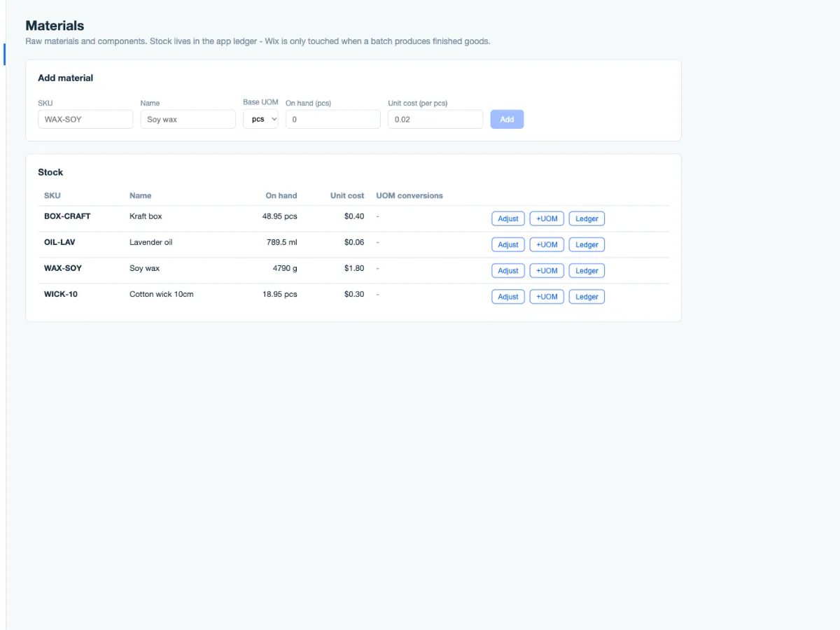Click the UOM conversions column header
Image resolution: width=840 pixels, height=630 pixels.
(409, 195)
